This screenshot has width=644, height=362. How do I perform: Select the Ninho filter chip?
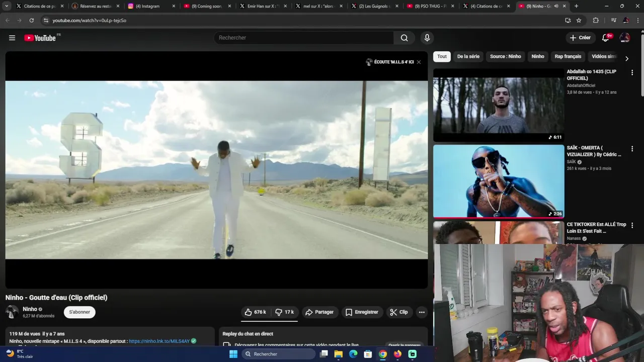point(538,56)
